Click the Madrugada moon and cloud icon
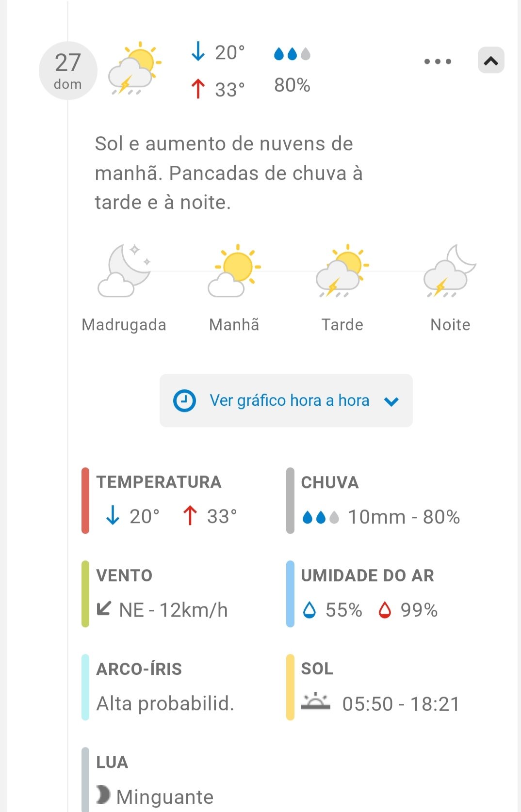Screen dimensions: 521x812 tap(124, 271)
